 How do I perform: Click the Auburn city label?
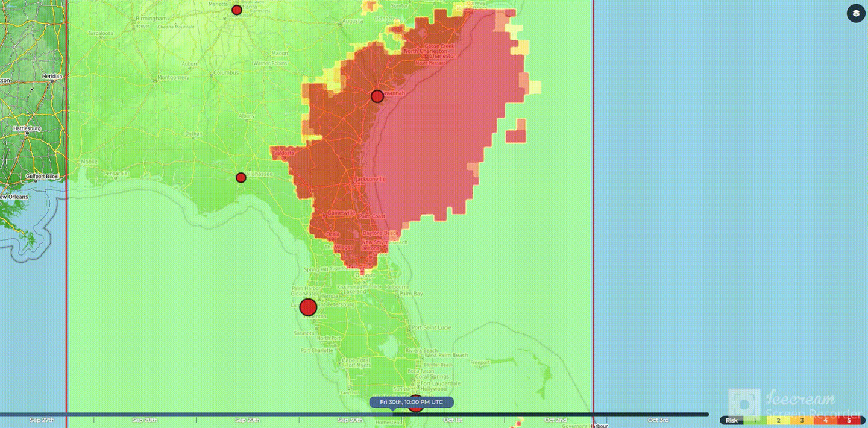[190, 63]
